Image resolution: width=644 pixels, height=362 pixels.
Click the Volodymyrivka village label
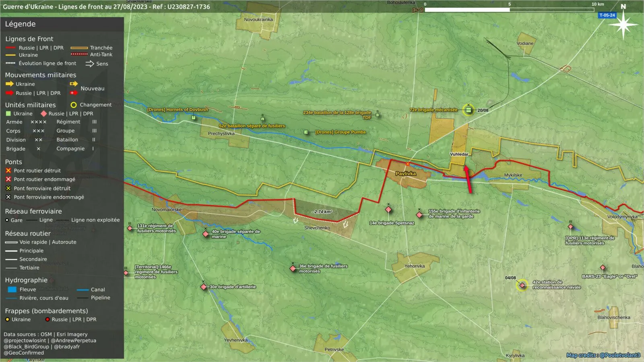coord(622,217)
